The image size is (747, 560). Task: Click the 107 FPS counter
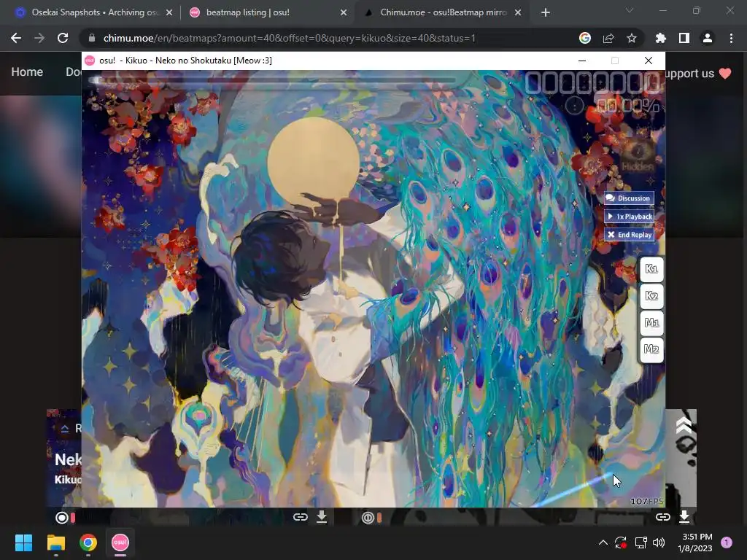(647, 501)
